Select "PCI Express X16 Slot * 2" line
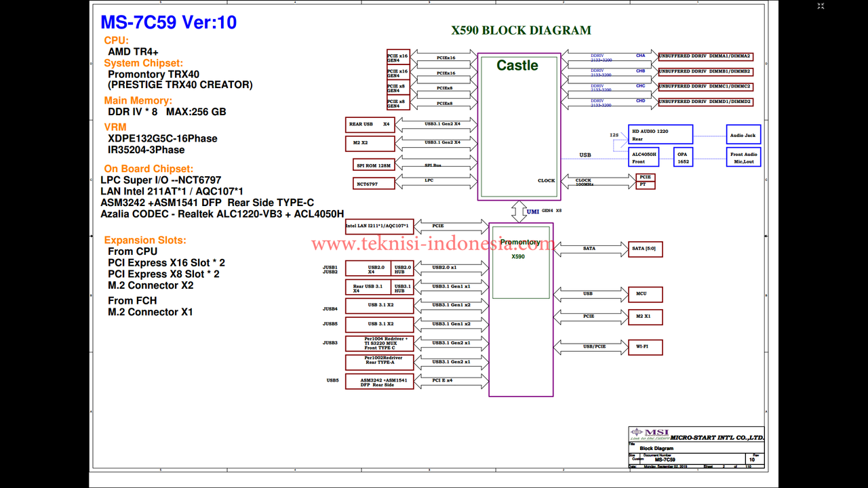Image resolution: width=868 pixels, height=488 pixels. 166,263
